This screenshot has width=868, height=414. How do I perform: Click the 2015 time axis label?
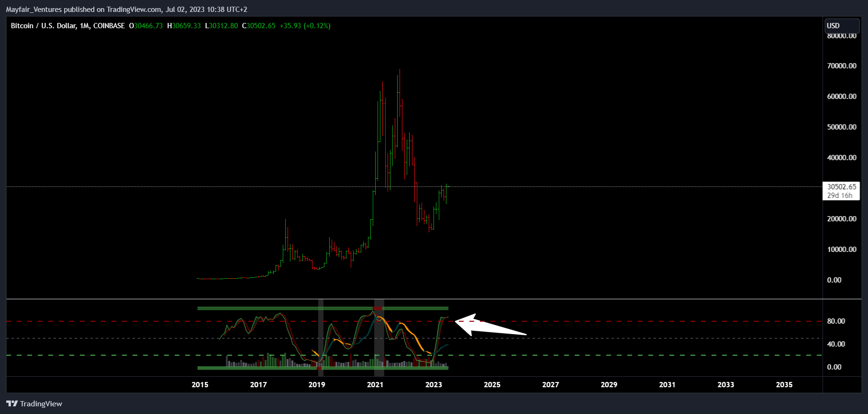click(200, 385)
